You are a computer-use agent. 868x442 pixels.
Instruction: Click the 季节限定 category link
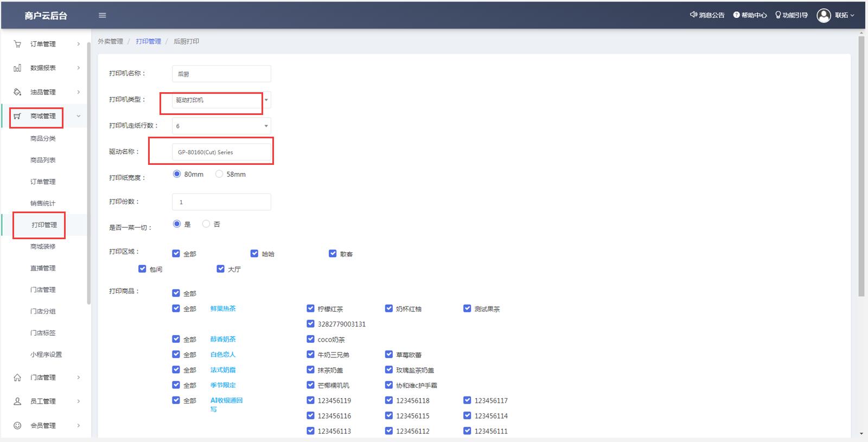coord(223,385)
